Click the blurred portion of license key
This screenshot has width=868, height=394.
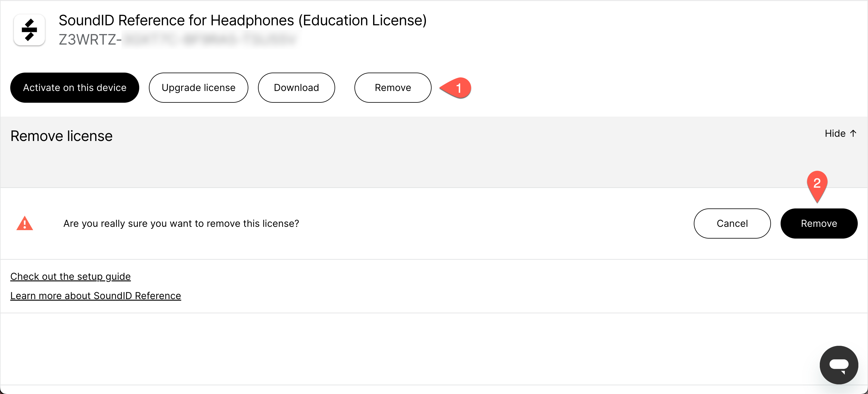point(209,39)
